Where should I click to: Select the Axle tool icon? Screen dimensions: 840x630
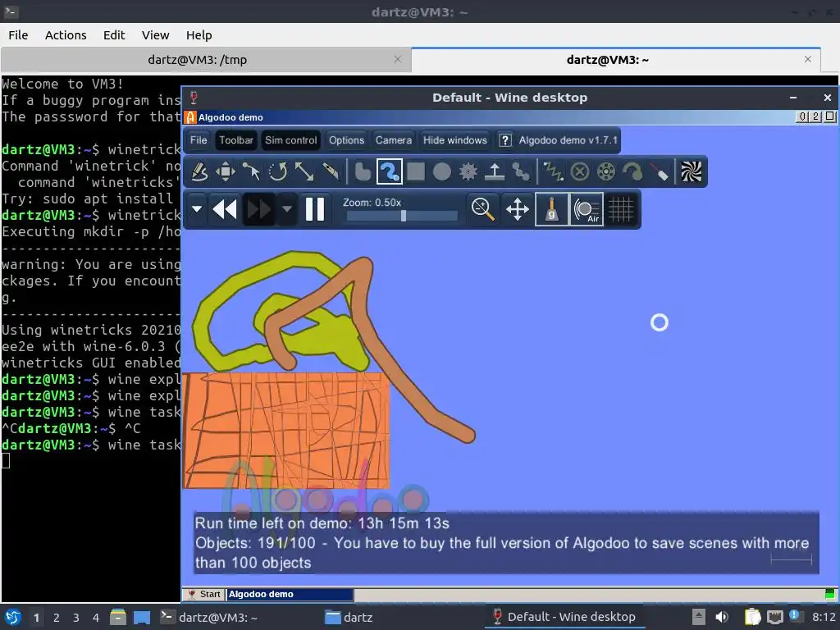[606, 172]
